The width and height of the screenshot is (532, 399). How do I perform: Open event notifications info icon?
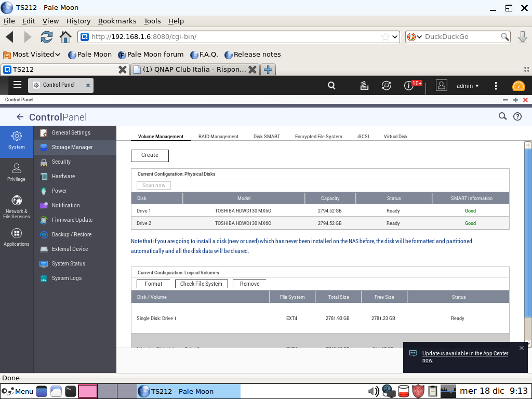coord(409,86)
